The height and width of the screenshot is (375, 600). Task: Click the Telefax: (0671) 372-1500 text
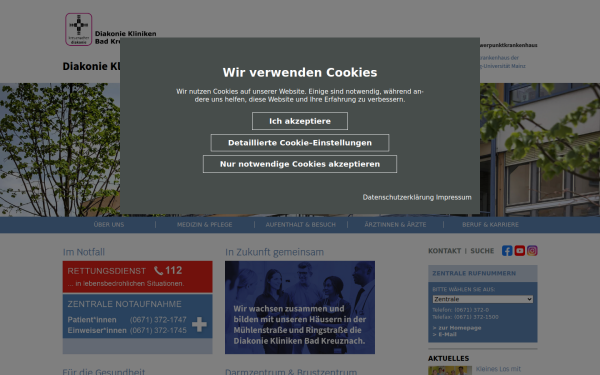465,317
